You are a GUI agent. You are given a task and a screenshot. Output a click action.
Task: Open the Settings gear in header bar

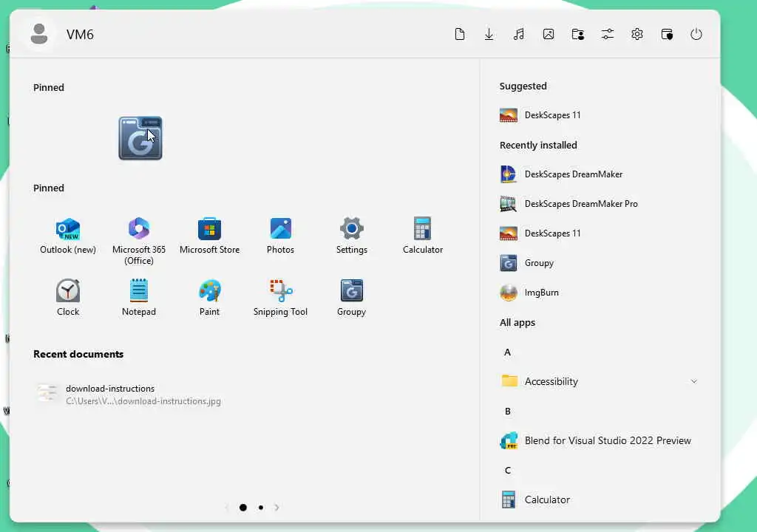637,34
